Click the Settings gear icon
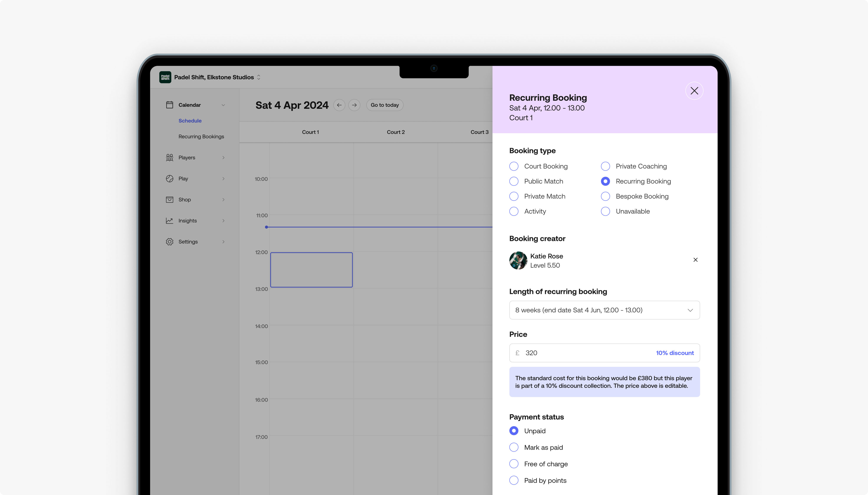This screenshot has height=495, width=868. point(169,242)
